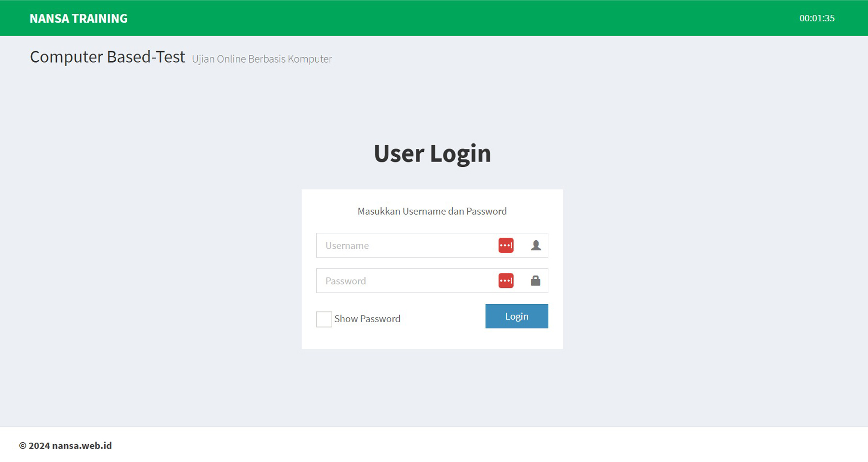This screenshot has width=868, height=462.
Task: Focus the Password input field
Action: 405,281
